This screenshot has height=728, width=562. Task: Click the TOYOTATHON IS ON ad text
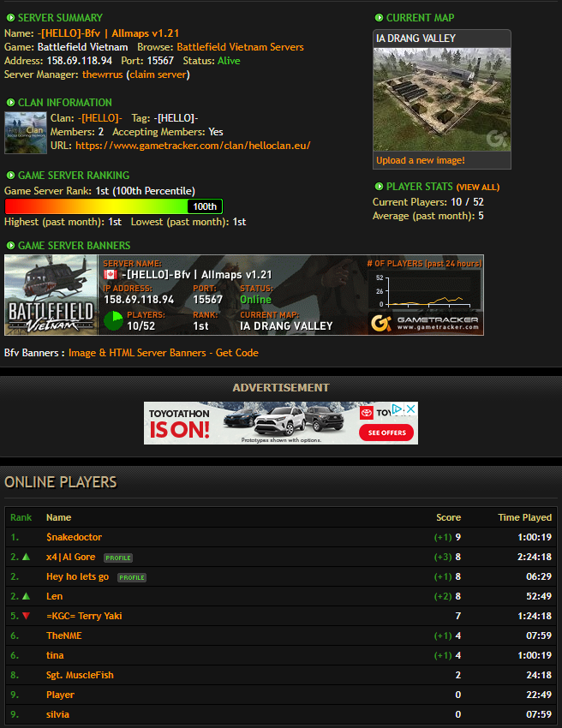pos(179,423)
